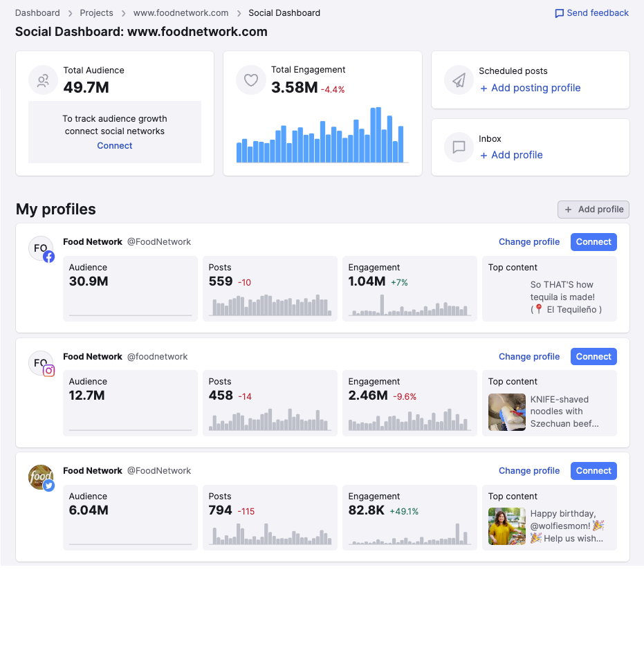Navigate to Projects via the breadcrumb

pyautogui.click(x=96, y=12)
